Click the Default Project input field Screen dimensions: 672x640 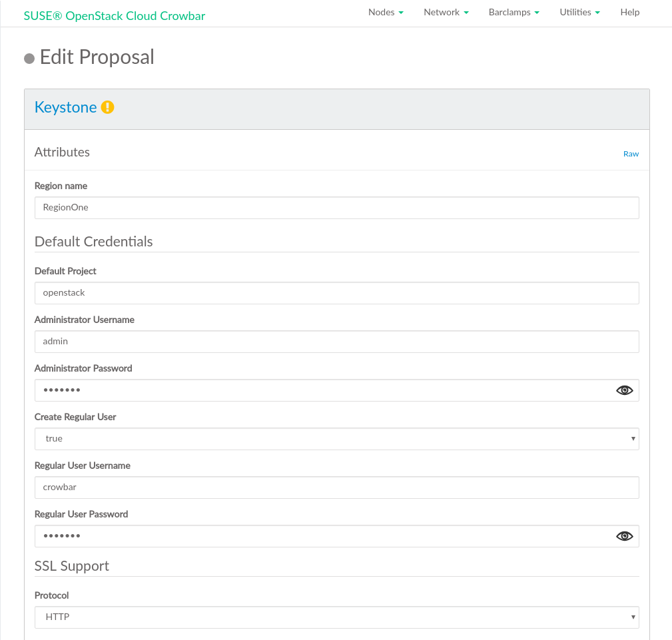point(336,293)
